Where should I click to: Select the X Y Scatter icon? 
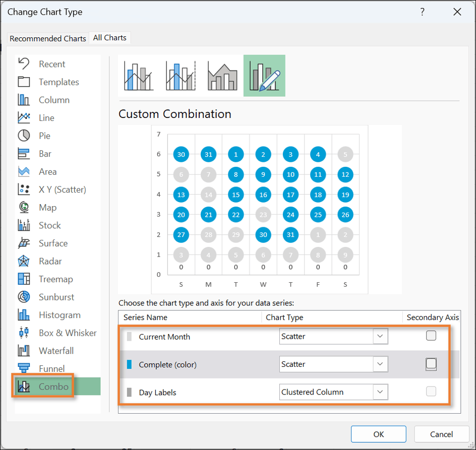24,189
